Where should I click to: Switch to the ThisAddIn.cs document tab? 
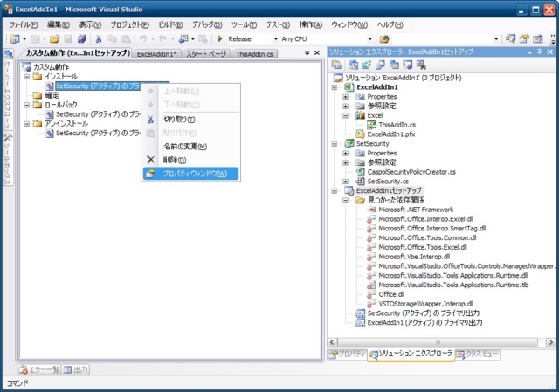click(254, 54)
